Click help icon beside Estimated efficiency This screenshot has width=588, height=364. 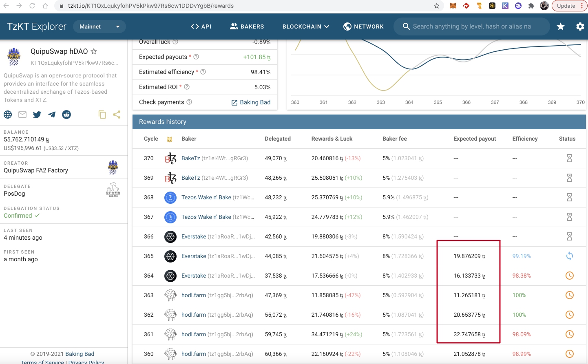pyautogui.click(x=203, y=72)
